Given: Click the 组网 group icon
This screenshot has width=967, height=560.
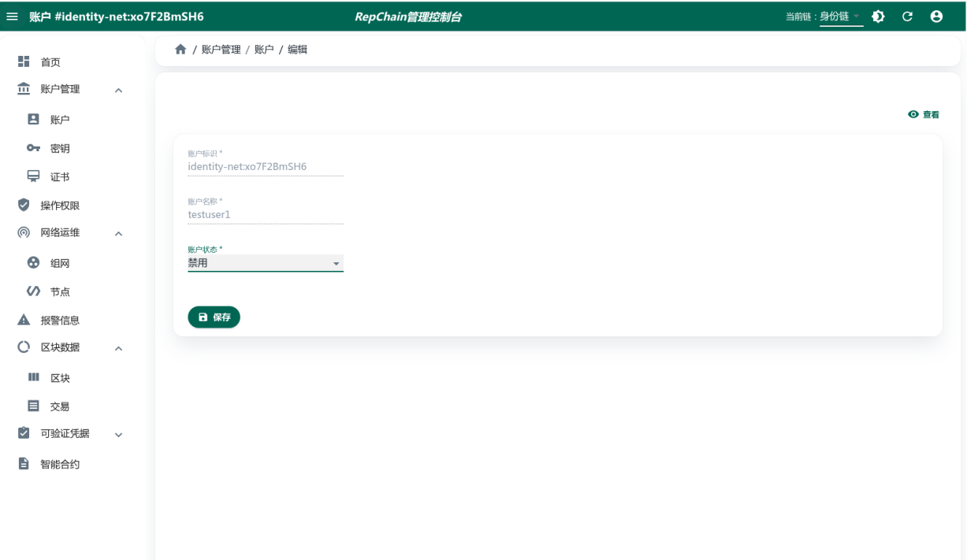Looking at the screenshot, I should [x=33, y=262].
